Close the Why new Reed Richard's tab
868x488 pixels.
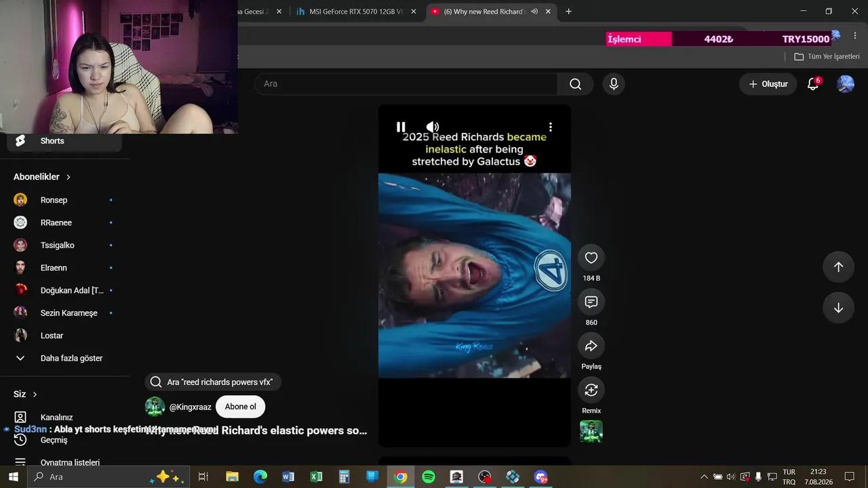(x=548, y=12)
